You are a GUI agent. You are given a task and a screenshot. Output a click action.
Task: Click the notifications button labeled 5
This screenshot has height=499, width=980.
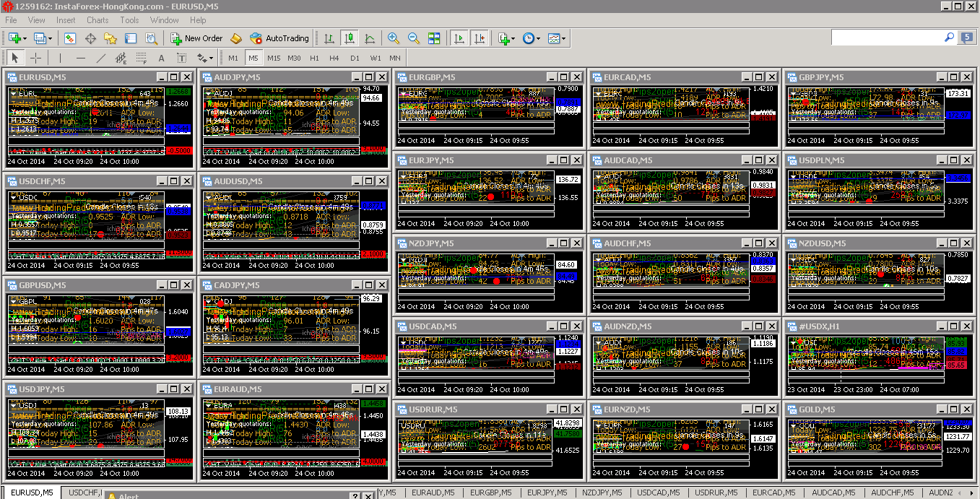pos(967,37)
